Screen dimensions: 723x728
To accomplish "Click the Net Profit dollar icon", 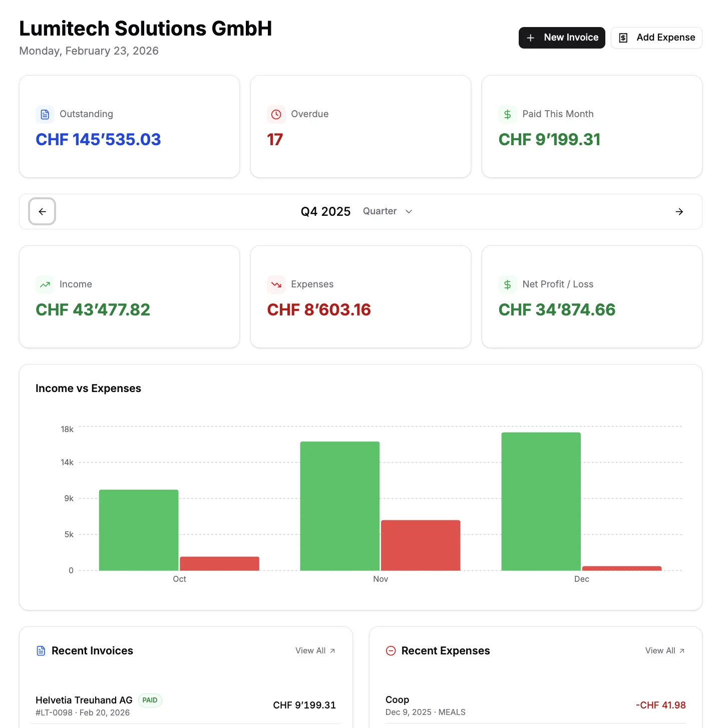I will pos(507,284).
